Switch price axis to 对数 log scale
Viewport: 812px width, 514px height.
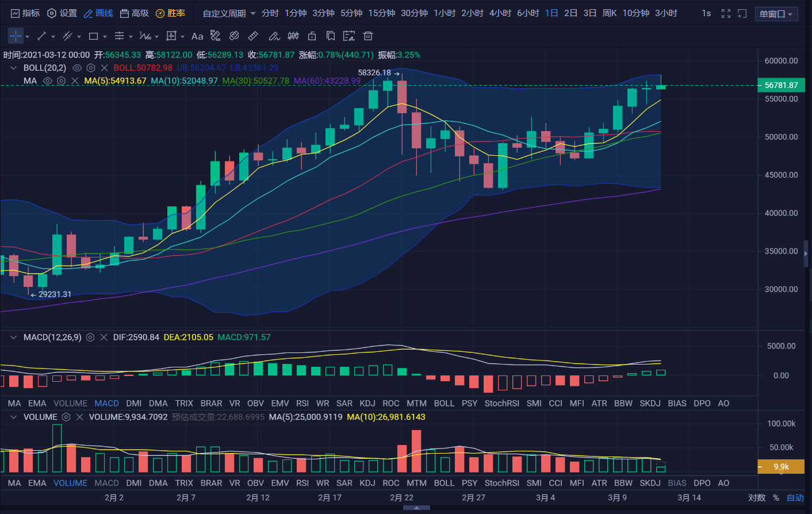pyautogui.click(x=756, y=498)
